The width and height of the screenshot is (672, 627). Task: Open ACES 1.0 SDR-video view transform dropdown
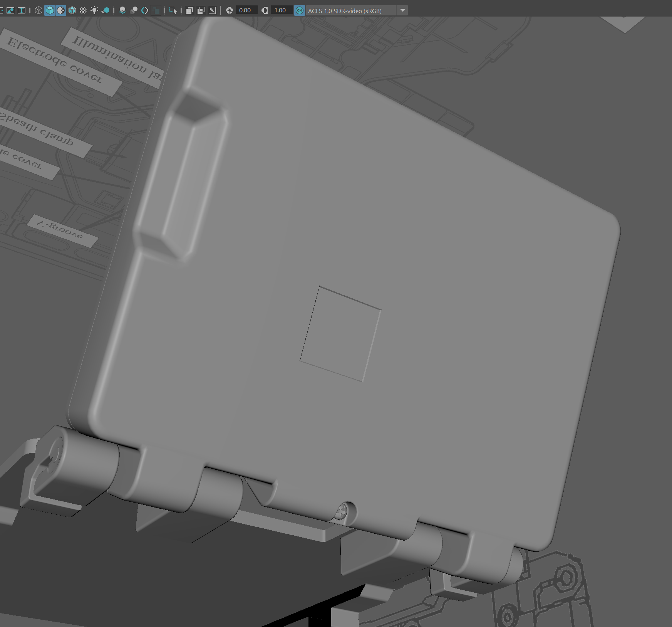(402, 10)
